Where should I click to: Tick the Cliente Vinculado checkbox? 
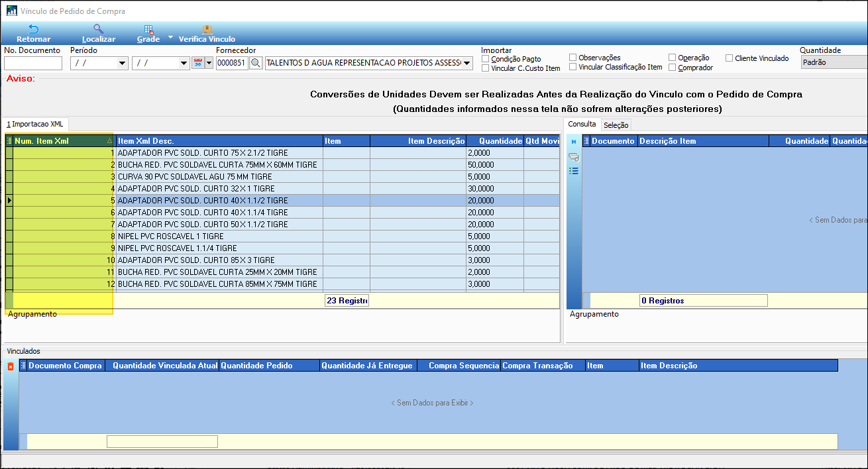click(x=730, y=58)
